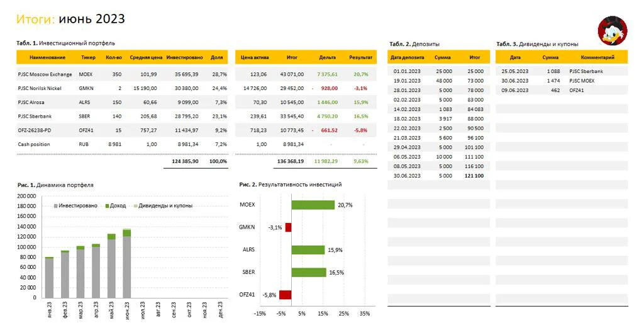Select the green ALRS bar in performance chart
The image size is (644, 330).
point(308,250)
